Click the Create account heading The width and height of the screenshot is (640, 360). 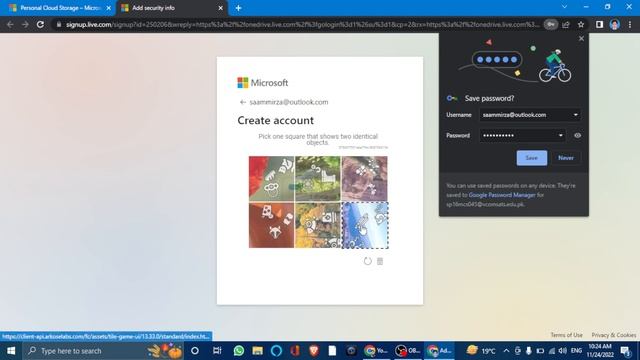(x=276, y=120)
